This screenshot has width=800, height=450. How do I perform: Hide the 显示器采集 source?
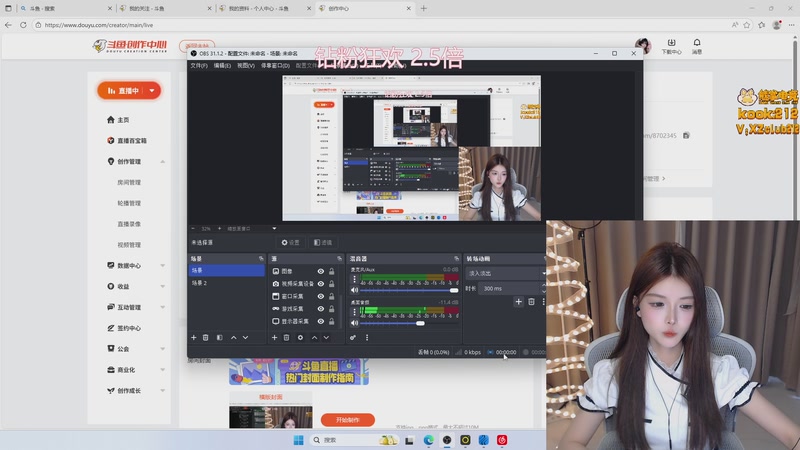coord(320,321)
